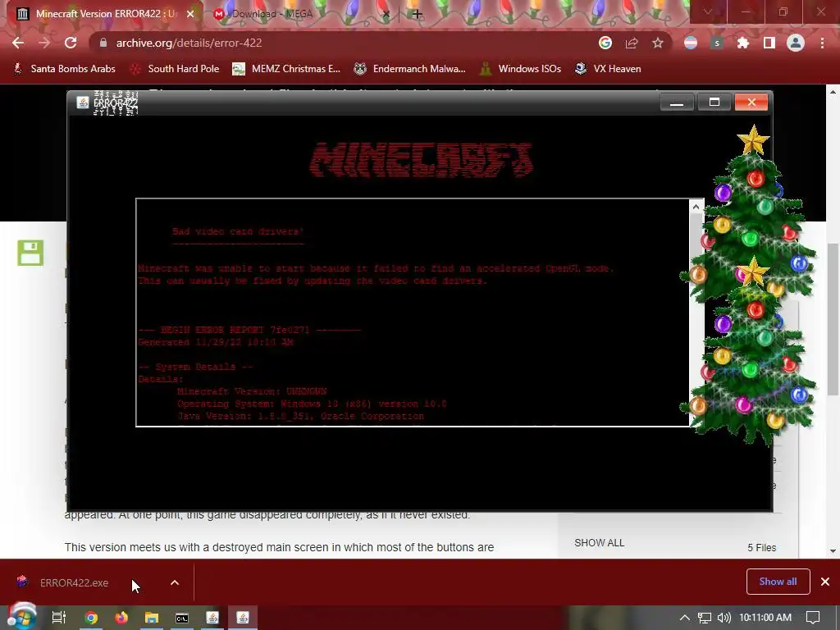Bookmark this page with star icon
The width and height of the screenshot is (840, 630).
tap(658, 43)
